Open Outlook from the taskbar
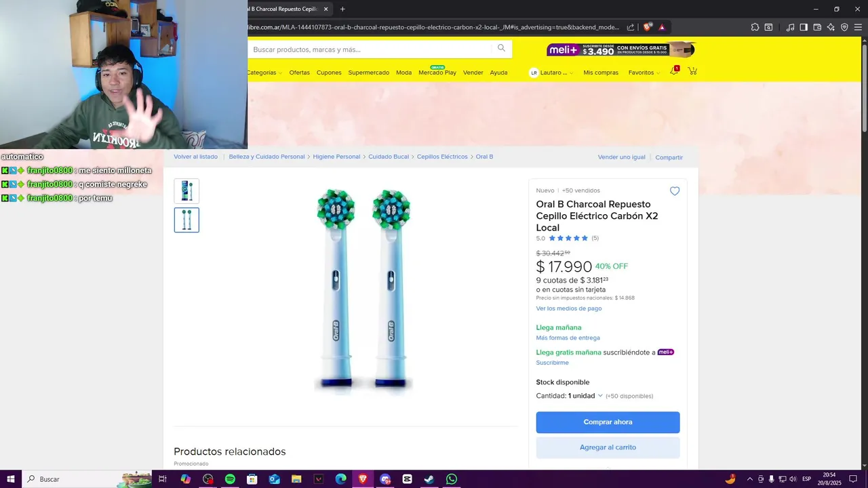Screen dimensions: 868x488 (274, 479)
